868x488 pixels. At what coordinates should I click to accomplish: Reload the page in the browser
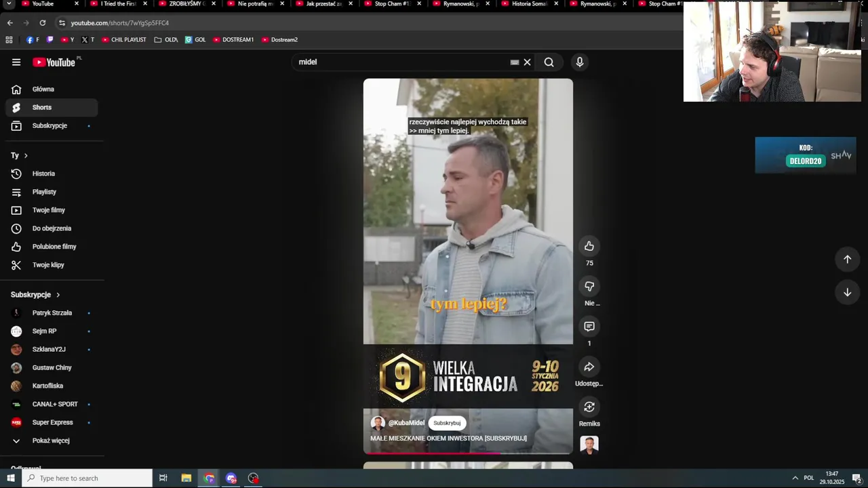click(x=42, y=23)
